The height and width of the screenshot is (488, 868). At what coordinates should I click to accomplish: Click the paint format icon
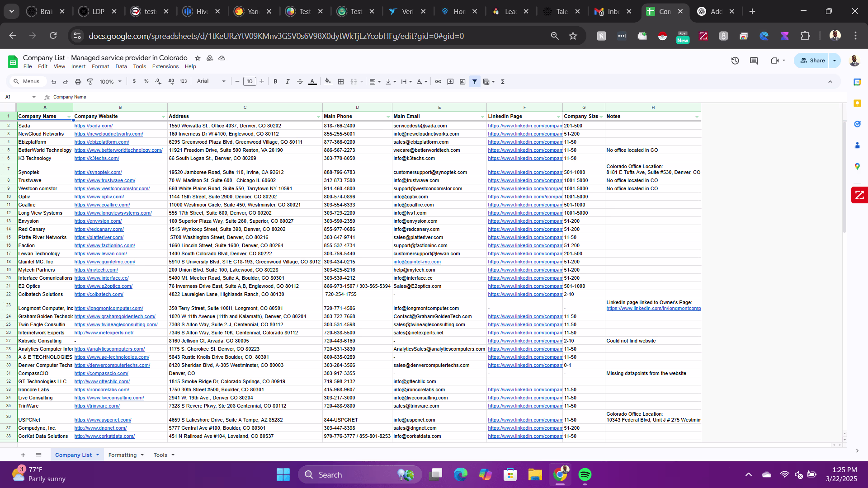tap(90, 82)
